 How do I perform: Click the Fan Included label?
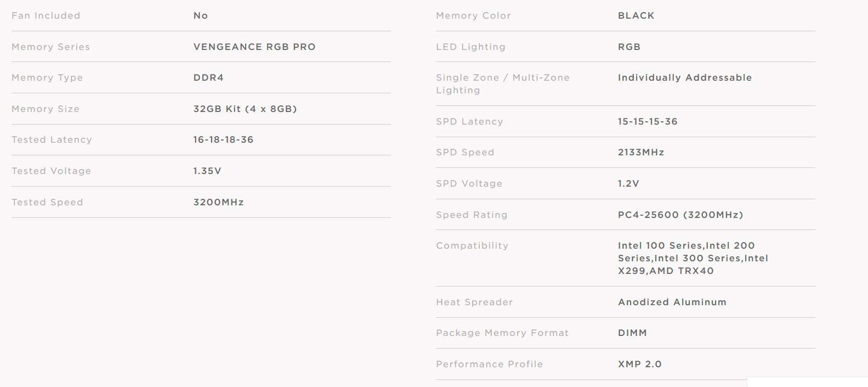46,15
